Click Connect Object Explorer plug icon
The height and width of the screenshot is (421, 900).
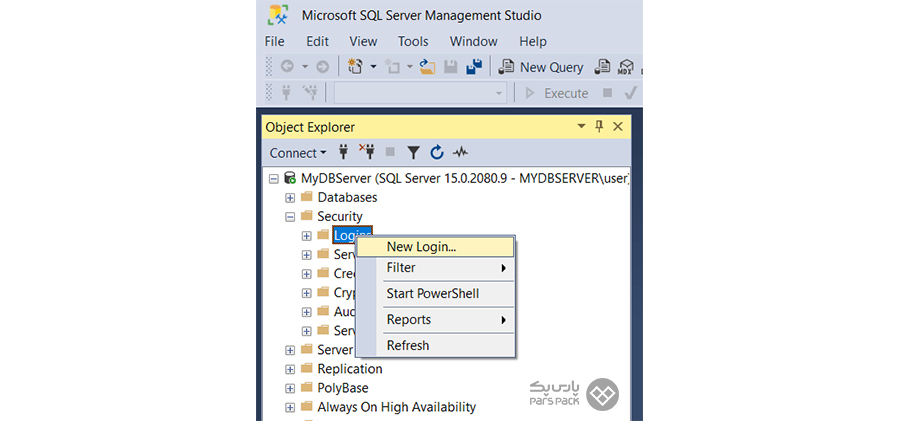(x=344, y=152)
